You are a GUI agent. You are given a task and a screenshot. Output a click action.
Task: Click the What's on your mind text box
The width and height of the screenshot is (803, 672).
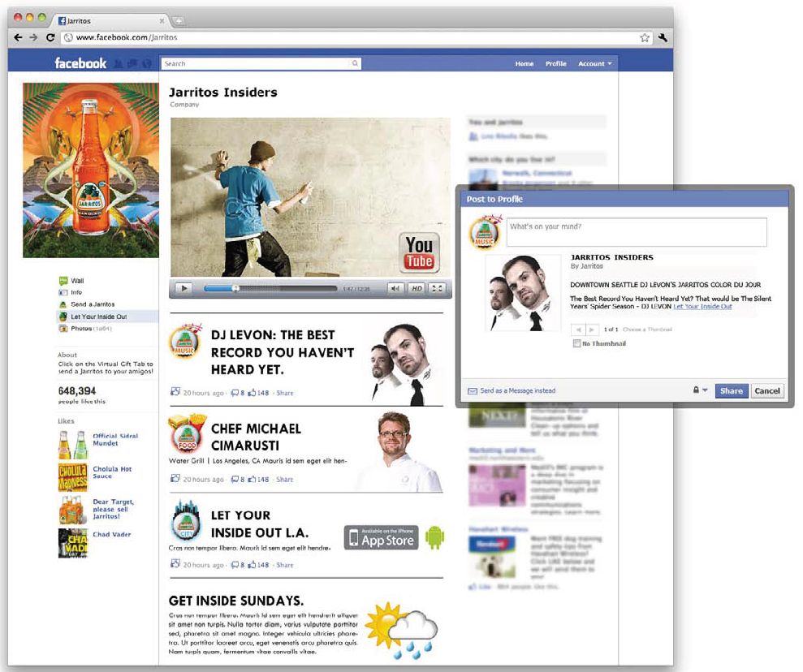[x=637, y=232]
